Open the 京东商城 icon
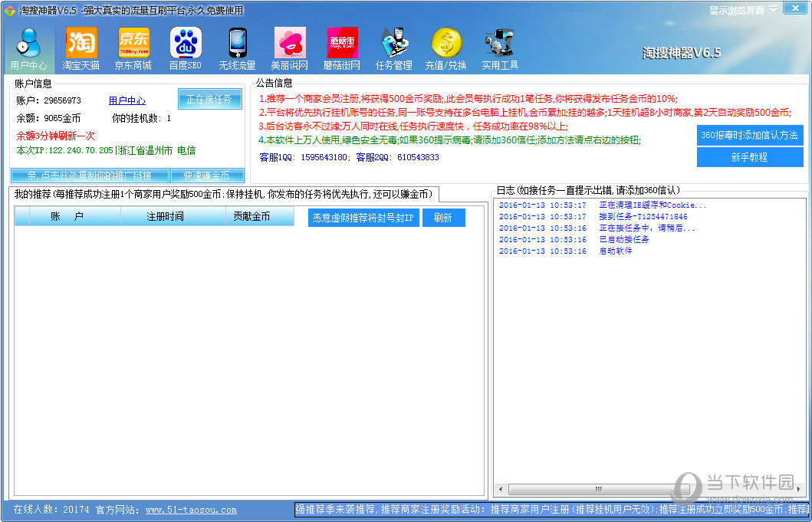The width and height of the screenshot is (812, 522). [x=133, y=49]
